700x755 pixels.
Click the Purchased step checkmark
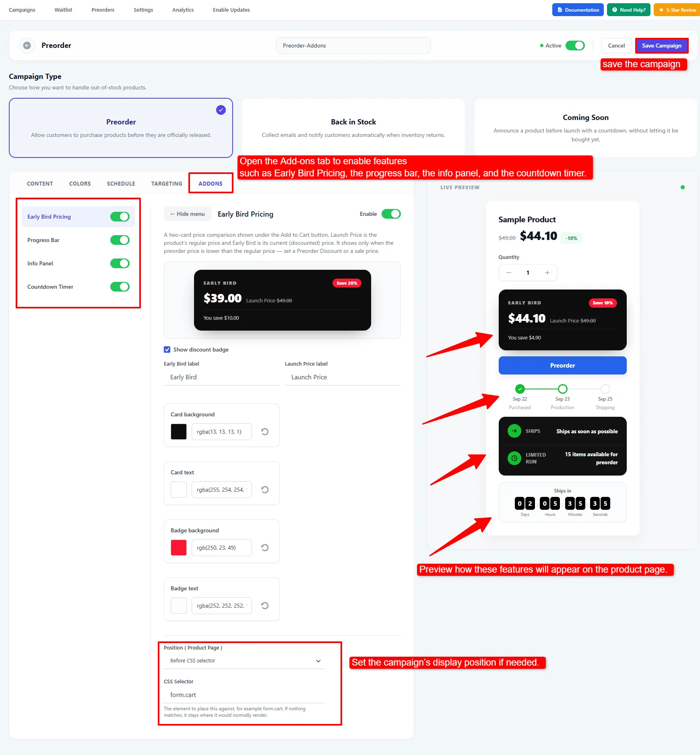pyautogui.click(x=520, y=389)
